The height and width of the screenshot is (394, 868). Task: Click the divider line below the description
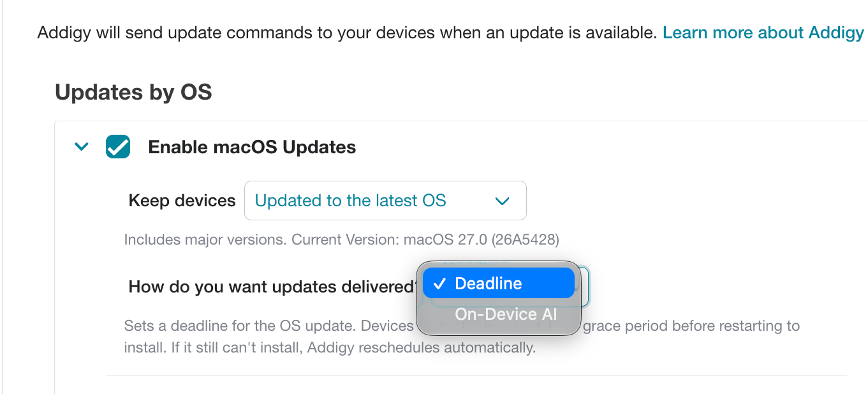476,375
